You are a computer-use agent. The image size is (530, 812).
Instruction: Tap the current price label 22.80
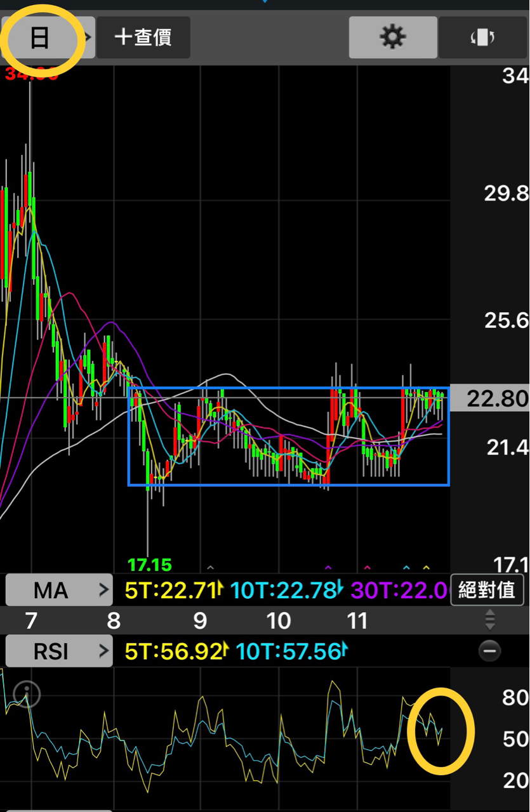coord(490,398)
